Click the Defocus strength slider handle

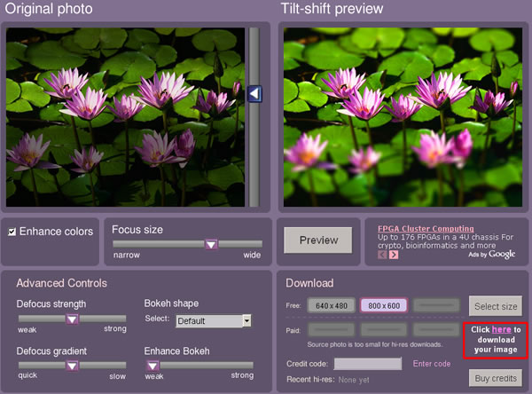tap(74, 319)
